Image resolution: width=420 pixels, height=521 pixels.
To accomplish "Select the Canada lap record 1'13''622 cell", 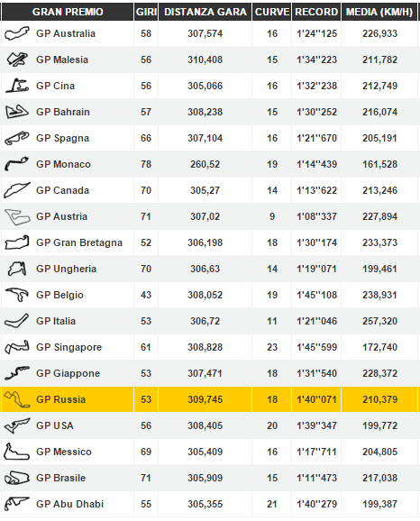I will pos(316,190).
